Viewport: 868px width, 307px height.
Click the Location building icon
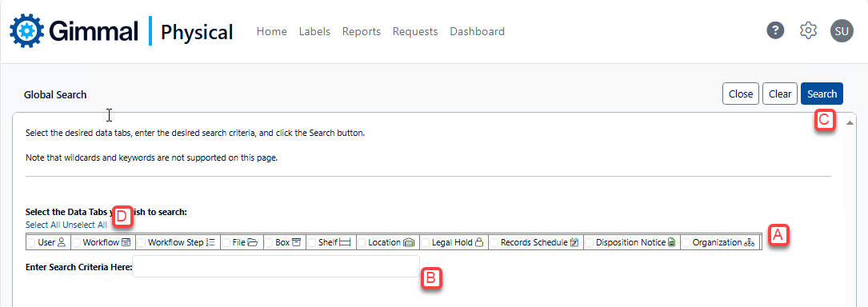(409, 242)
